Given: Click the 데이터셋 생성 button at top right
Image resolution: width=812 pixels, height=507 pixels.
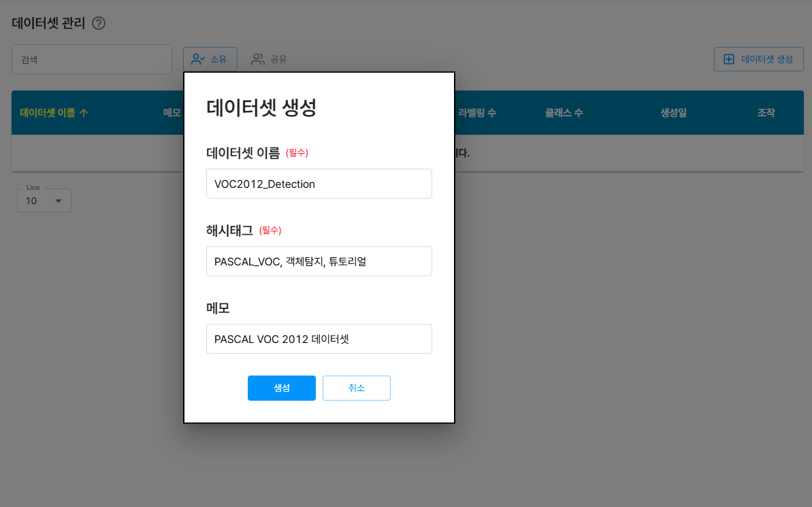Looking at the screenshot, I should coord(759,59).
